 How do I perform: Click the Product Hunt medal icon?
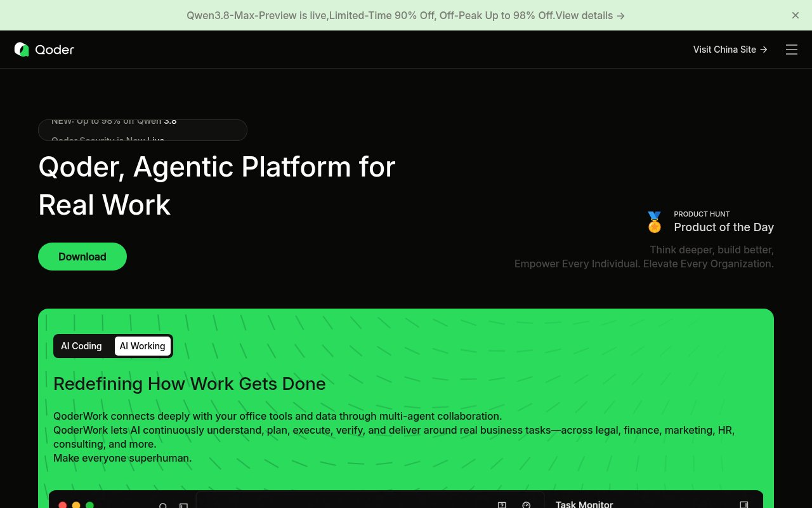coord(654,222)
